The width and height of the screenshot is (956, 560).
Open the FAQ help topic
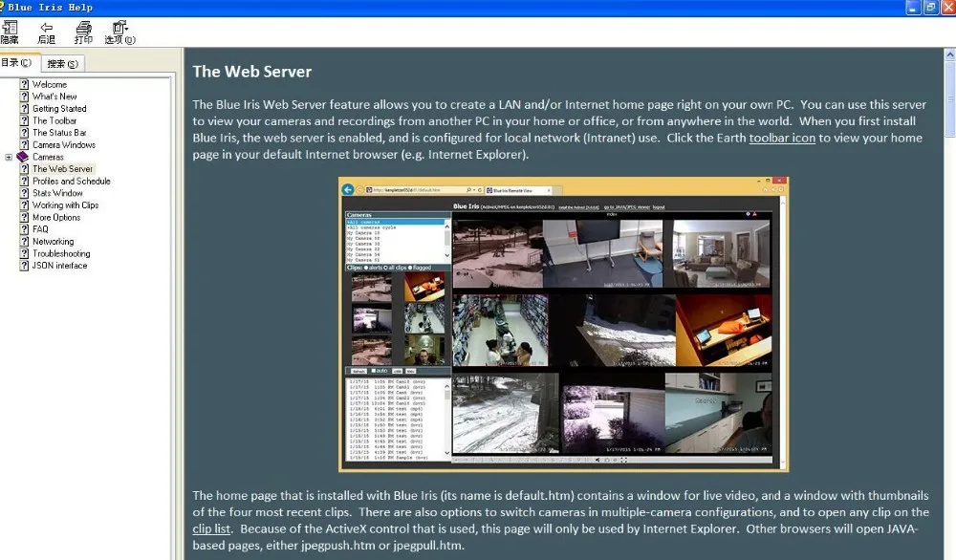point(40,229)
